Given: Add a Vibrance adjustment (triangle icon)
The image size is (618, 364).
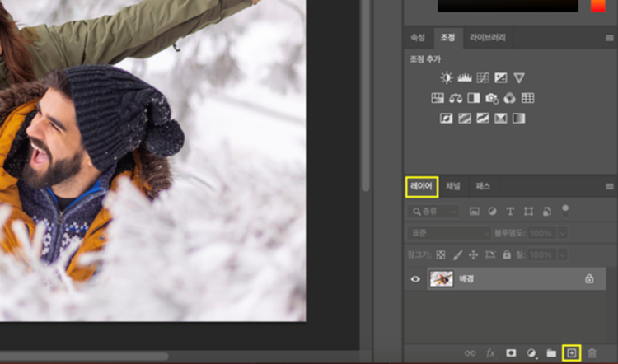Looking at the screenshot, I should pos(519,77).
